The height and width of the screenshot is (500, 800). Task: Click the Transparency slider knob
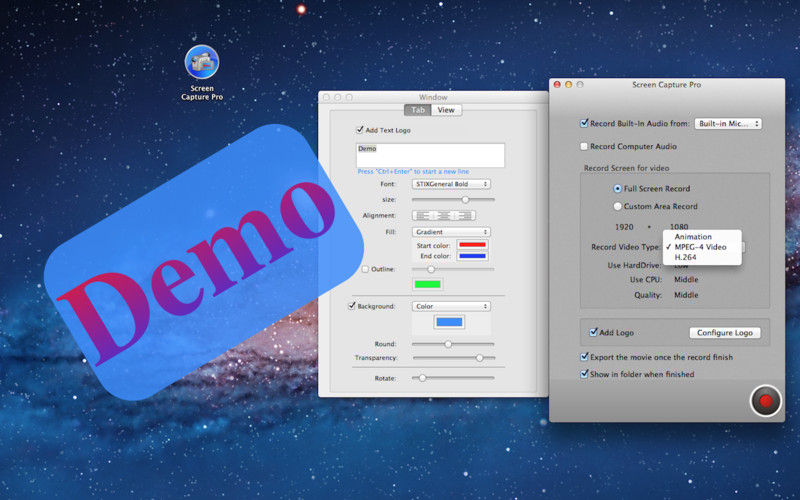point(480,358)
